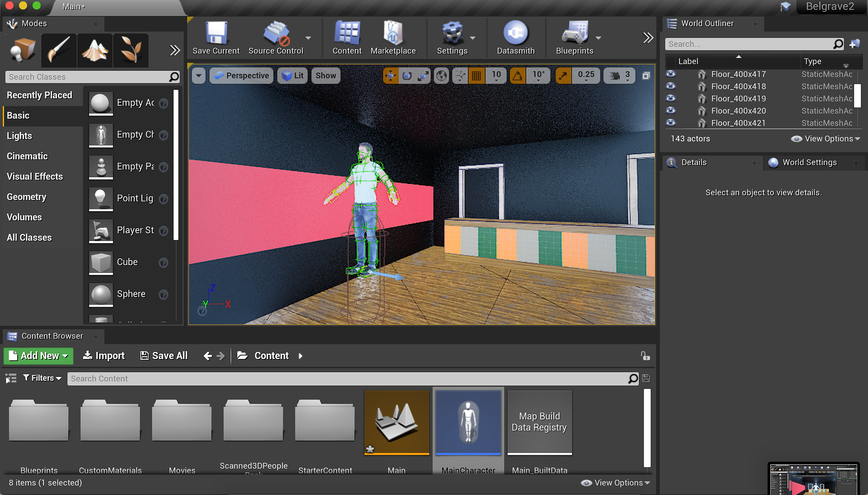
Task: Open World Outliner View Options
Action: tap(826, 139)
